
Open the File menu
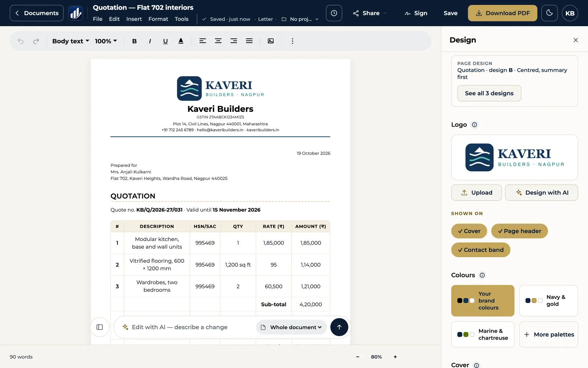pos(98,19)
